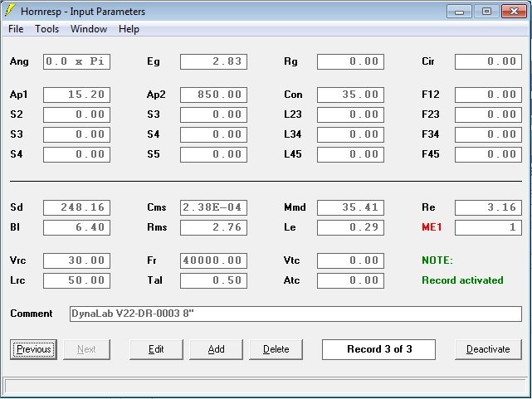Click the green NOTE: label
This screenshot has height=399, width=532.
[x=437, y=260]
